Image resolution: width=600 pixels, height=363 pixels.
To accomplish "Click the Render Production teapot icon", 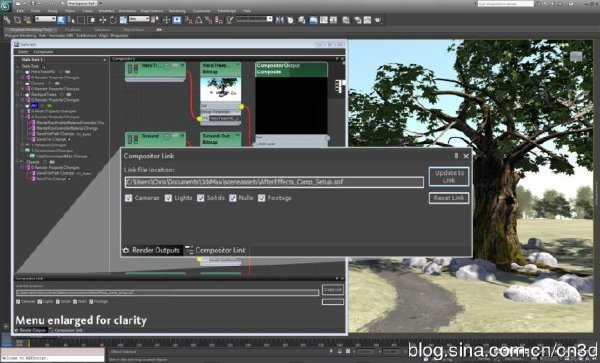I will point(378,20).
